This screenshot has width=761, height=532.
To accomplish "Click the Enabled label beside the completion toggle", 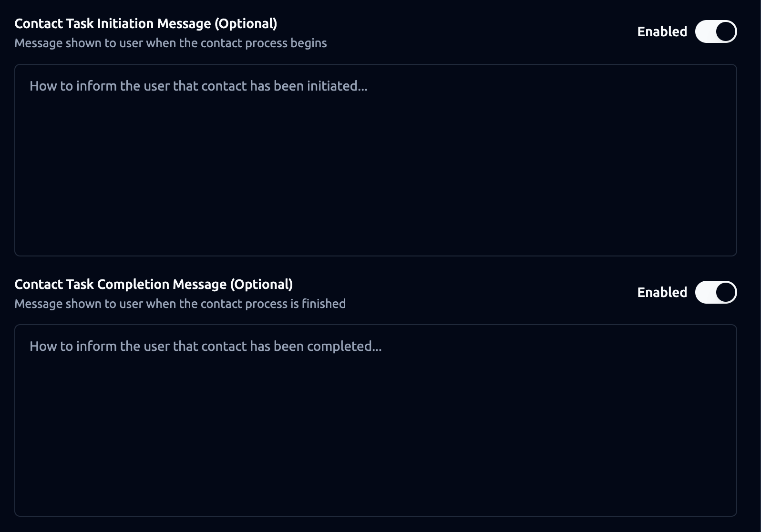I will 662,292.
